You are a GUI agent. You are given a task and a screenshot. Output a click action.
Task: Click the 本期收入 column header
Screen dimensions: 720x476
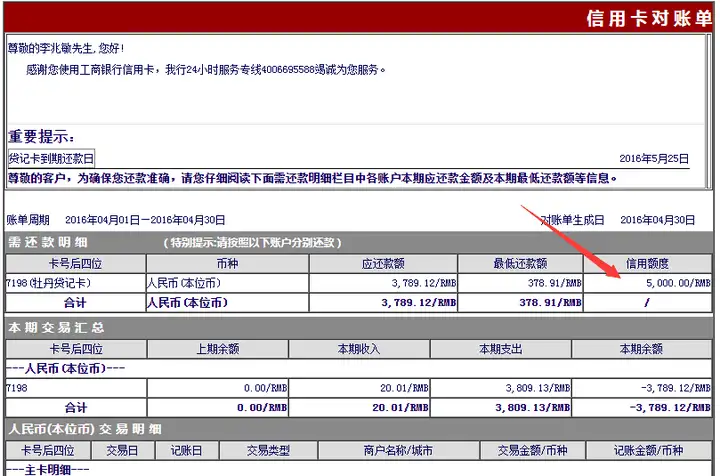pyautogui.click(x=359, y=349)
